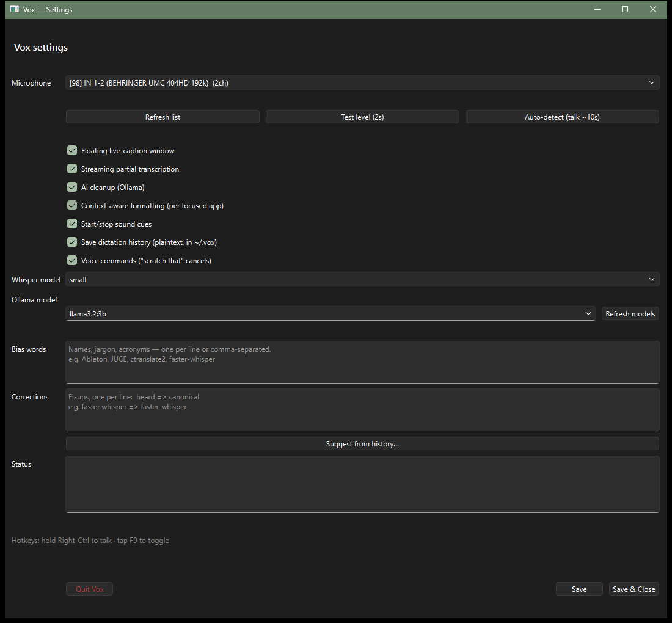Click inside the Status box
This screenshot has height=623, width=672.
coord(362,484)
